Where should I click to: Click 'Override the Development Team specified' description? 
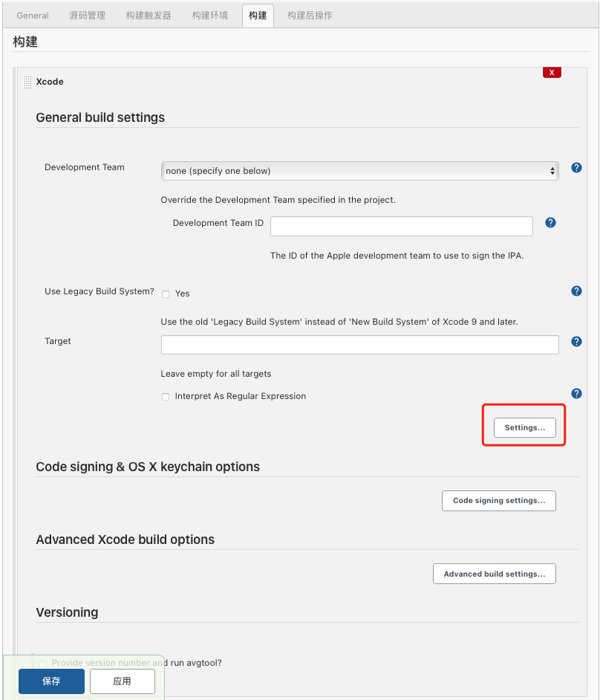pos(278,200)
